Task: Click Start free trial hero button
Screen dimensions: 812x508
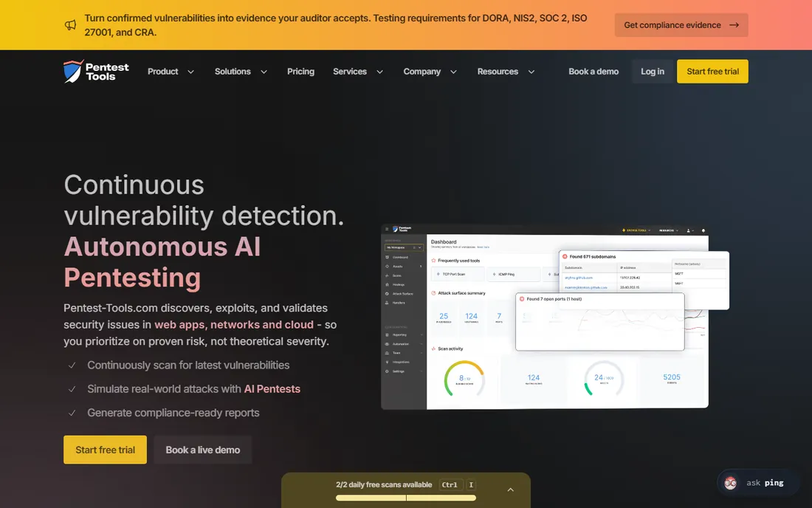Action: point(105,450)
